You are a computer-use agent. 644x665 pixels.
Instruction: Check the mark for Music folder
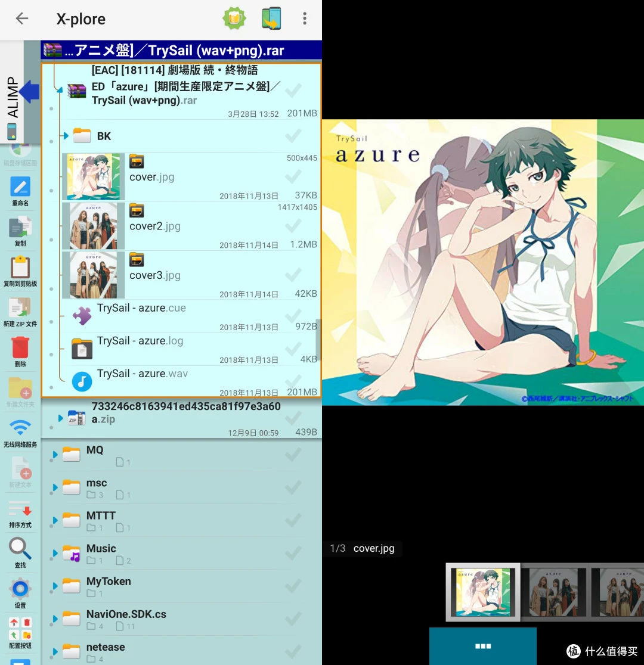coord(293,553)
